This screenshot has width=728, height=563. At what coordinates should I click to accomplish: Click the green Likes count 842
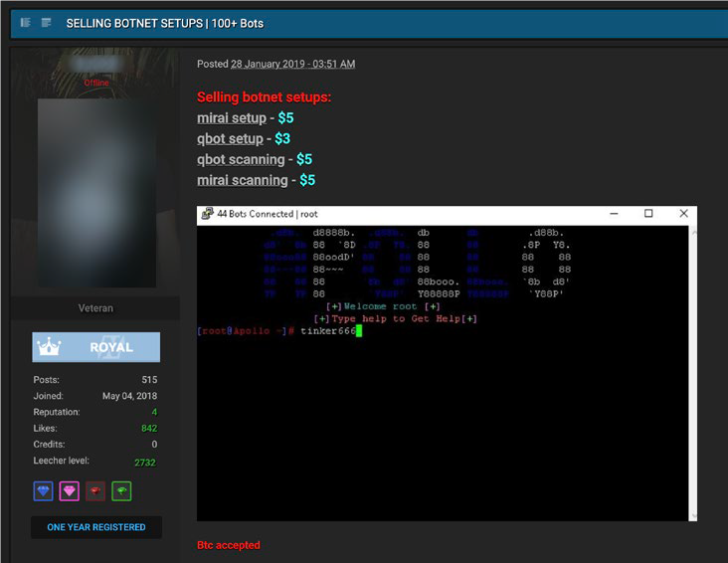point(147,427)
